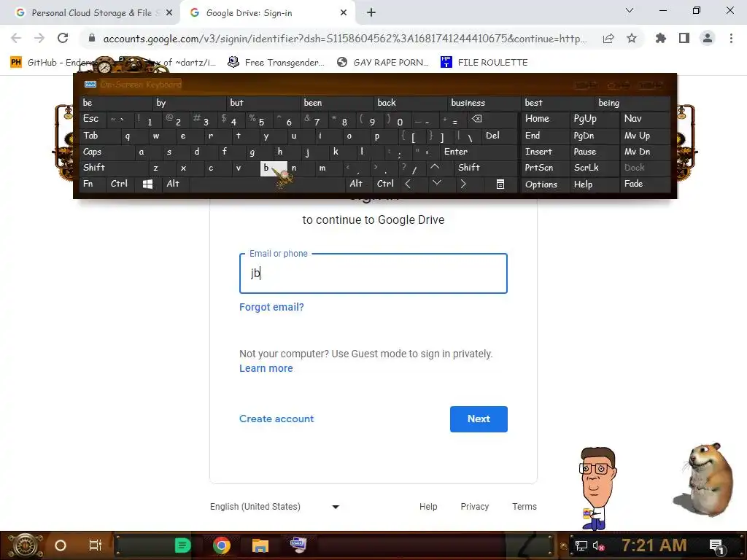This screenshot has height=560, width=747.
Task: Open the GitHub bookmark
Action: [53, 63]
